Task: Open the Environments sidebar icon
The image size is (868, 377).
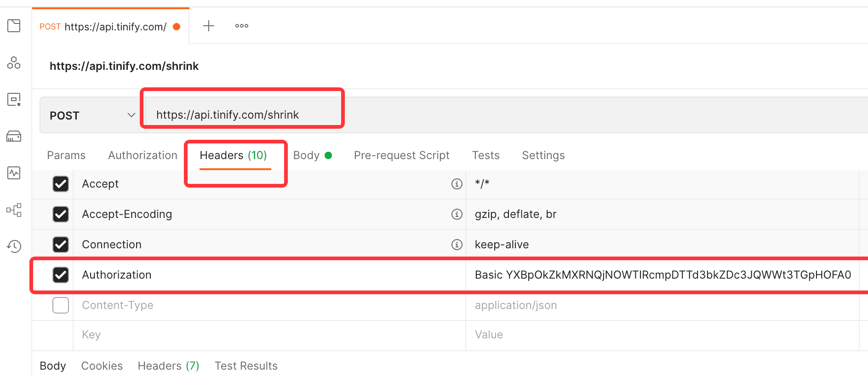Action: [14, 99]
